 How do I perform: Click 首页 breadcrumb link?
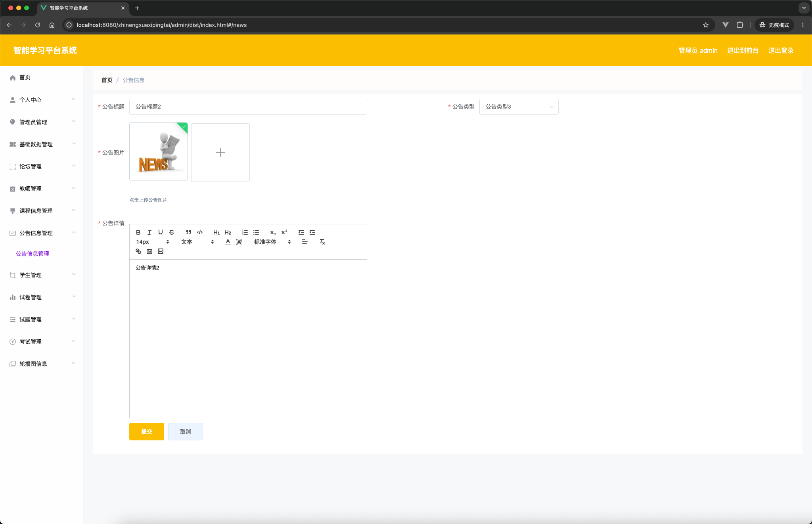(x=107, y=80)
